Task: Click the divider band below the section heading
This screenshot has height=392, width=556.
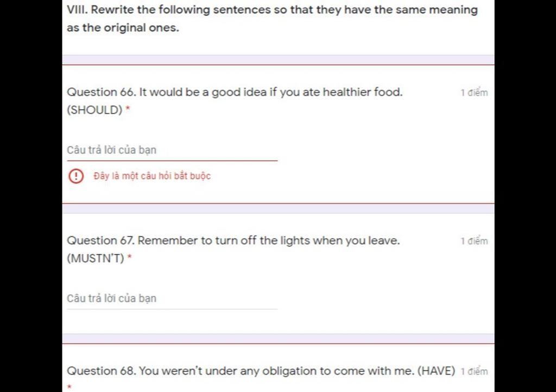Action: [x=279, y=60]
